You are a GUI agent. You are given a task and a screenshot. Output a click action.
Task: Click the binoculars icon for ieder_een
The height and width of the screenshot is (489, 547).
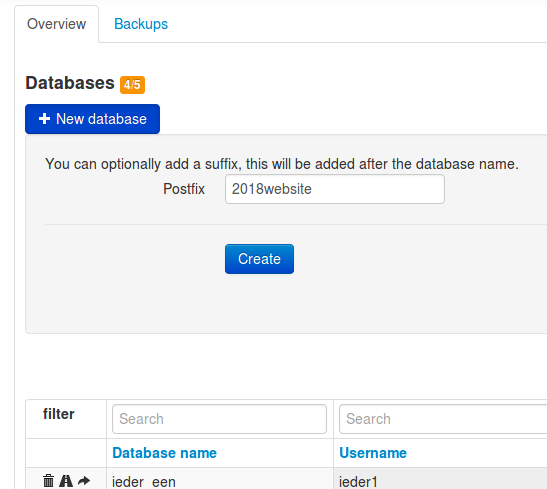click(x=66, y=481)
